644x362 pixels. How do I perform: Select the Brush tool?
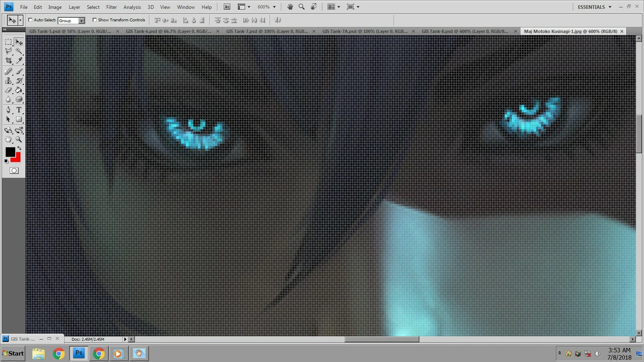(19, 72)
